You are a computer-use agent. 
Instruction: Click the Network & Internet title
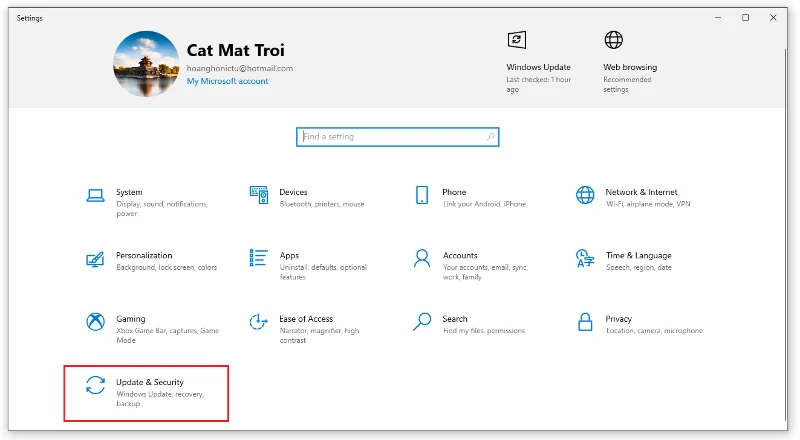point(641,192)
